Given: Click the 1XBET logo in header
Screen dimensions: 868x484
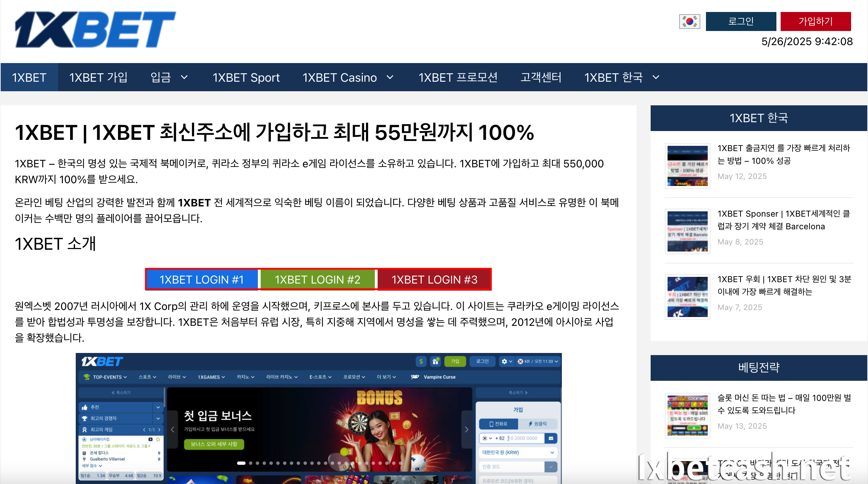Looking at the screenshot, I should coord(95,30).
